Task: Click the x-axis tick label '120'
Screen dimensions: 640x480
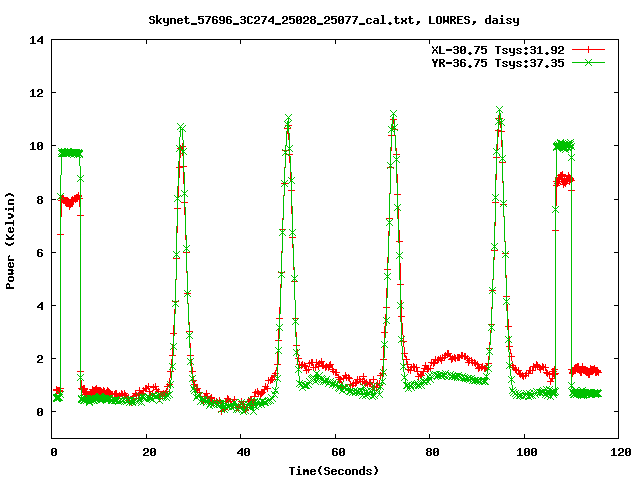Action: [x=621, y=452]
